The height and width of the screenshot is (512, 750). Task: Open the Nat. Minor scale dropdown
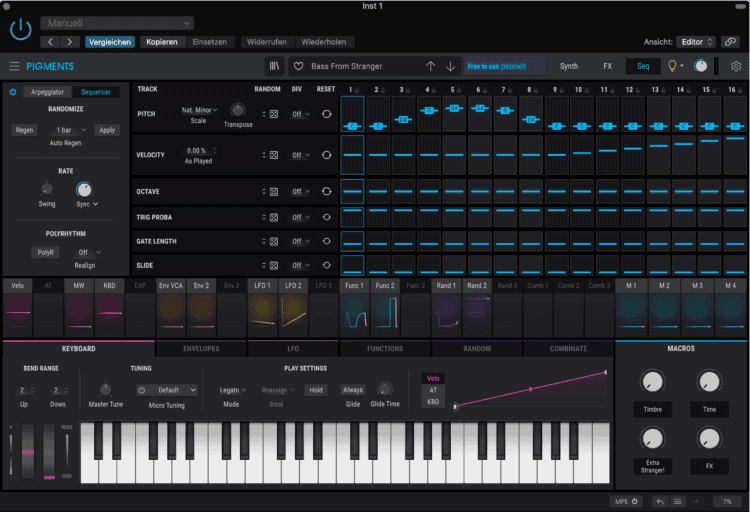tap(199, 110)
